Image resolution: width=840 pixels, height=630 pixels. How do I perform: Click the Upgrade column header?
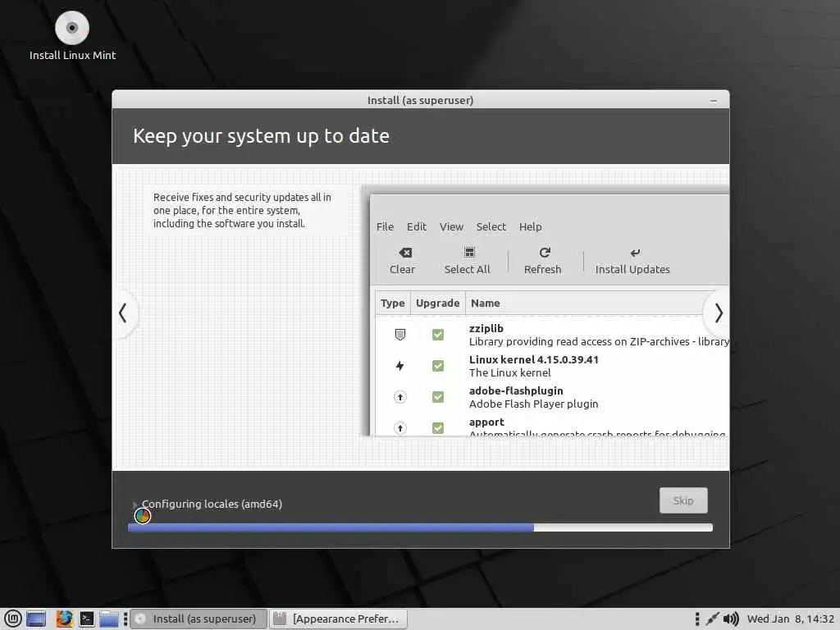point(438,304)
